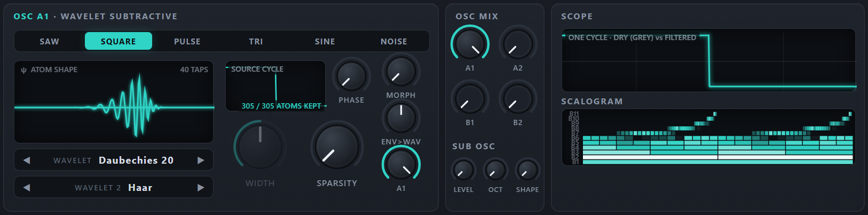This screenshot has height=215, width=868.
Task: Click 'ONE CYCLE · DRY (GREY) vs FILTERED' label
Action: [632, 37]
